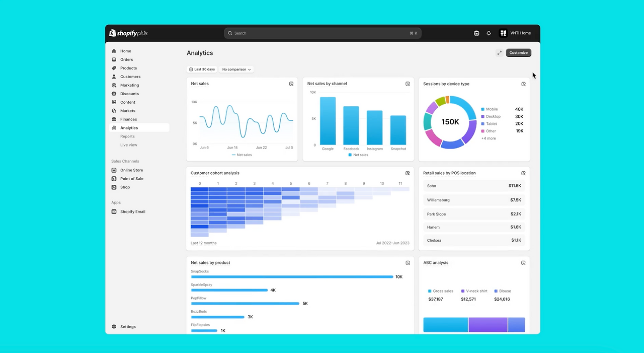Click the Content image icon in the sidebar

[114, 102]
